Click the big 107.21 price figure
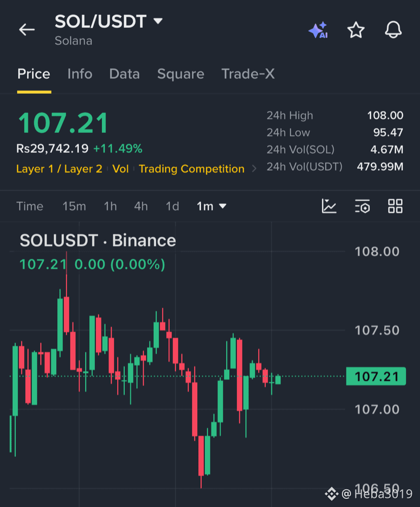Image resolution: width=420 pixels, height=507 pixels. pos(63,123)
